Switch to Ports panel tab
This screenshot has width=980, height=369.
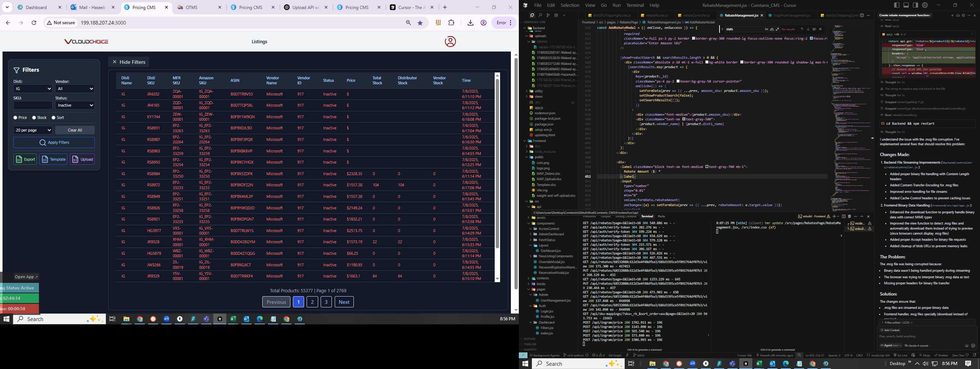[x=661, y=216]
